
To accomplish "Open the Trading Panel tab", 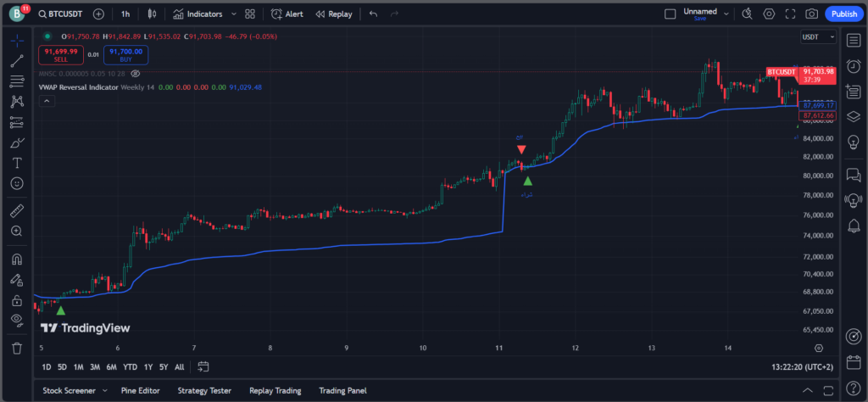I will coord(342,390).
